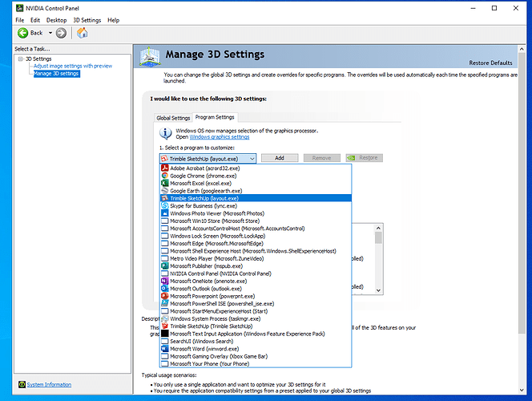Choose Microsoft Gaming Overlay (Xbox Game Bar)
The width and height of the screenshot is (532, 401).
[x=256, y=356]
